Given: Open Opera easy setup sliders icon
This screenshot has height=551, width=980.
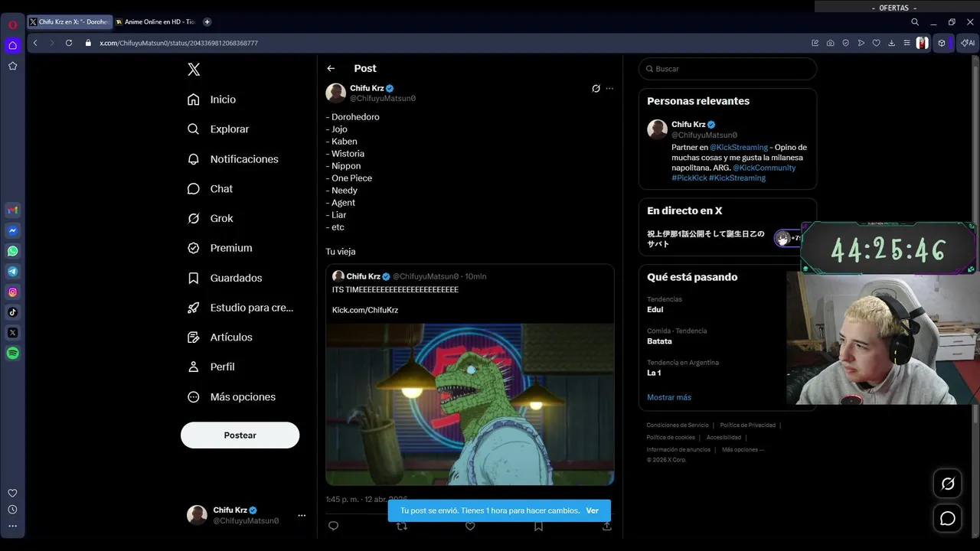Looking at the screenshot, I should 907,44.
